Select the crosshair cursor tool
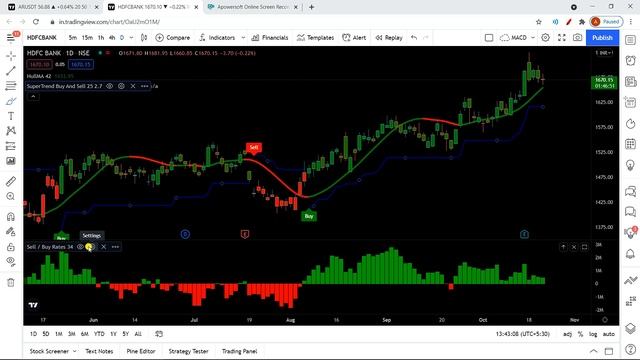 (x=11, y=56)
